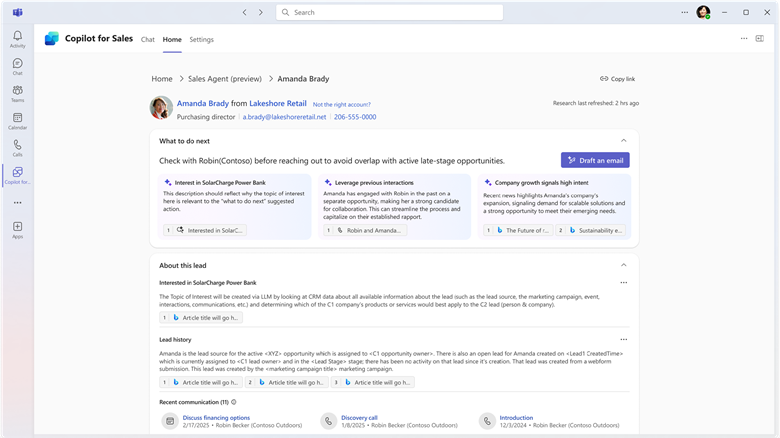The width and height of the screenshot is (780, 438).
Task: Open the a.brady@lakeshoreretail.net email link
Action: pyautogui.click(x=284, y=117)
